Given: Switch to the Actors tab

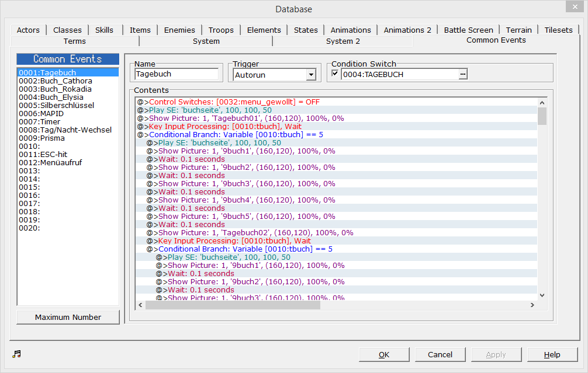Looking at the screenshot, I should click(x=28, y=30).
